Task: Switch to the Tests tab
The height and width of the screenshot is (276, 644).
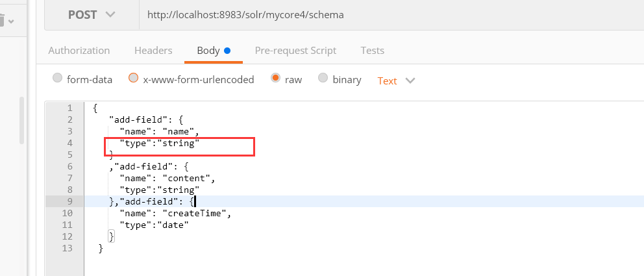Action: [372, 51]
